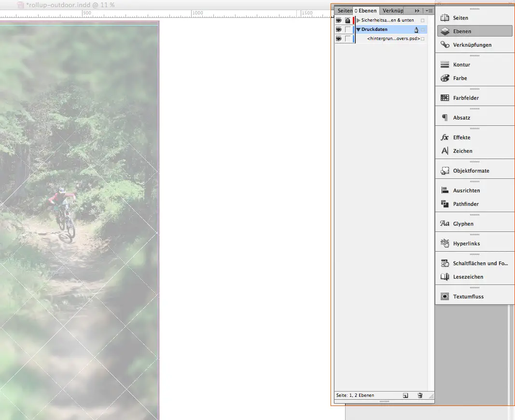
Task: Open the Textumfluss panel
Action: pos(468,297)
